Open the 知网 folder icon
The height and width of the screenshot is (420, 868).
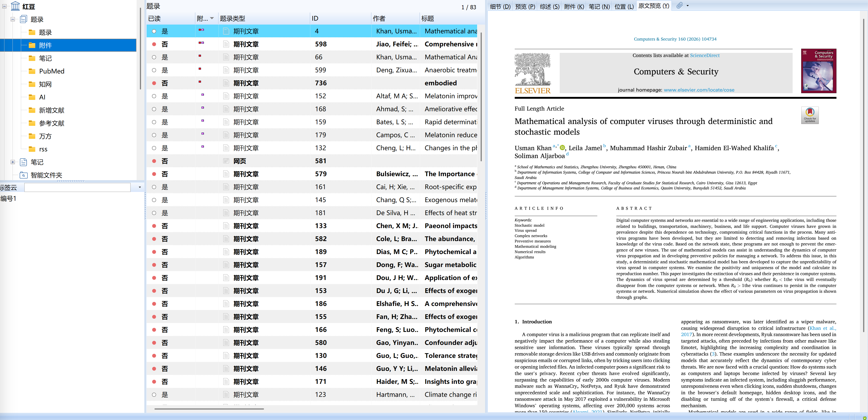pos(32,84)
